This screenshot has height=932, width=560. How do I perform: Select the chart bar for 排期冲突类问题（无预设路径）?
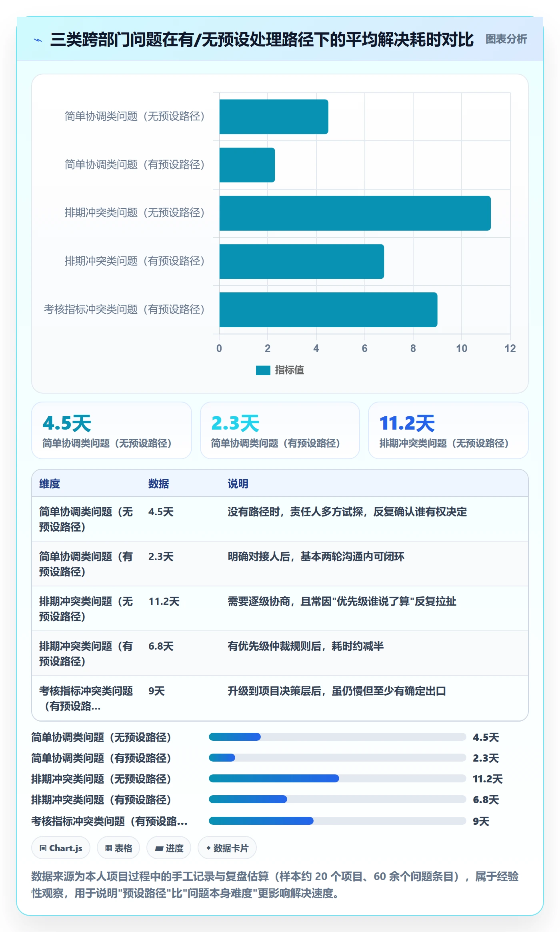tap(355, 213)
